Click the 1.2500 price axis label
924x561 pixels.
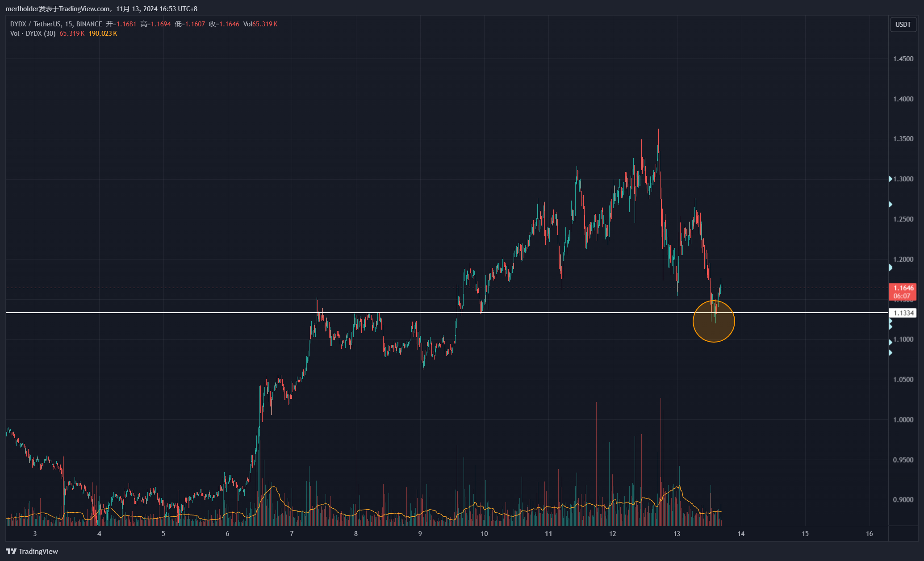903,219
